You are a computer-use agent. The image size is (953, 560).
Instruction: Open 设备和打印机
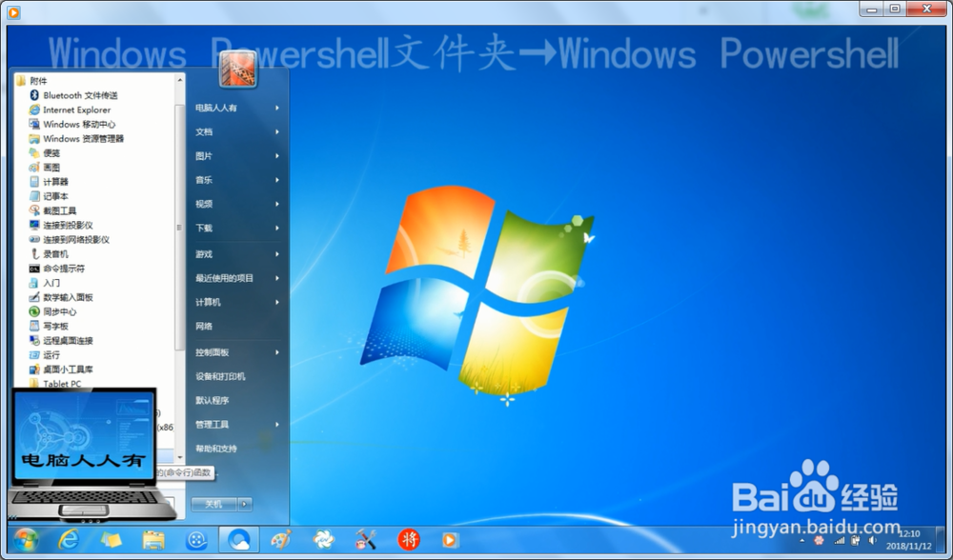(x=220, y=376)
